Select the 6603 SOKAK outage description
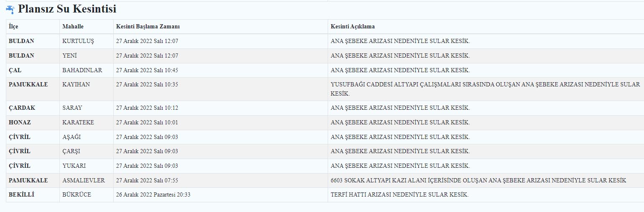Image resolution: width=644 pixels, height=212 pixels. (x=479, y=180)
